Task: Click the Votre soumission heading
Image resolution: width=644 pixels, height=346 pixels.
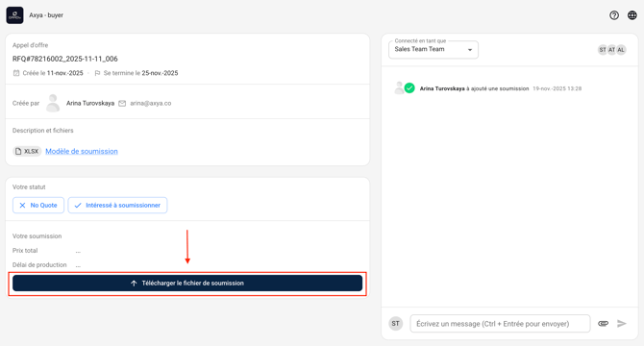Action: click(x=37, y=236)
